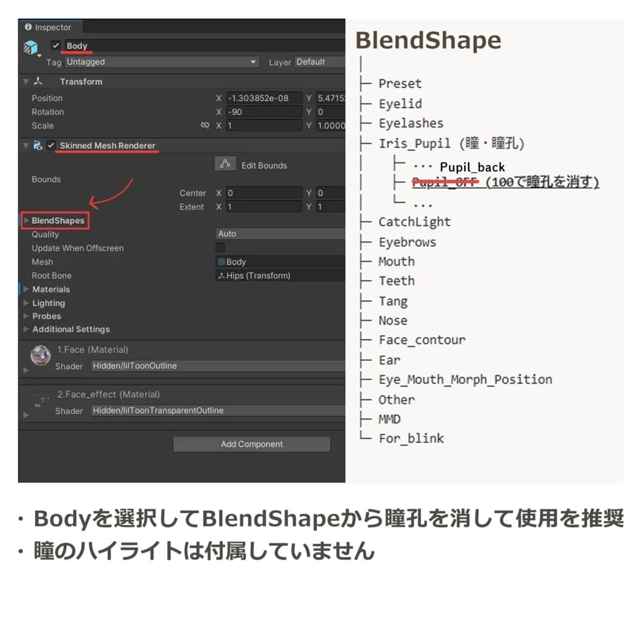Toggle the Body object active checkbox

pyautogui.click(x=55, y=45)
